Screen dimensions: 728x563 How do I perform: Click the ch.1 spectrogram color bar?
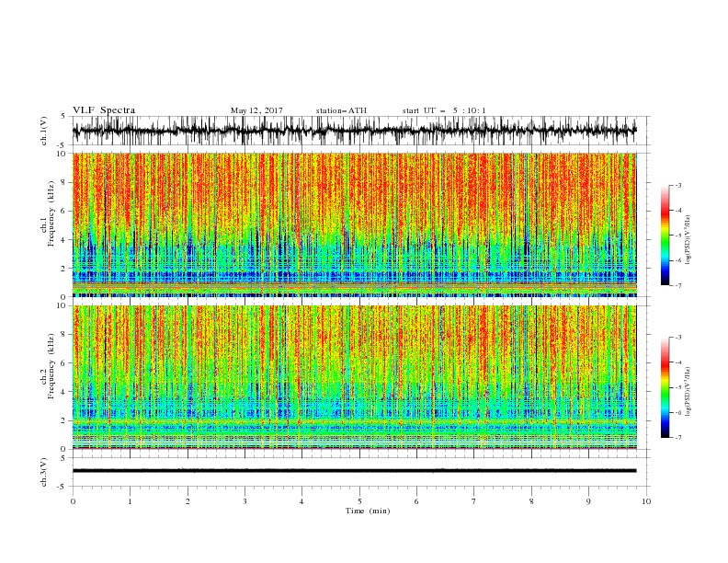point(665,236)
